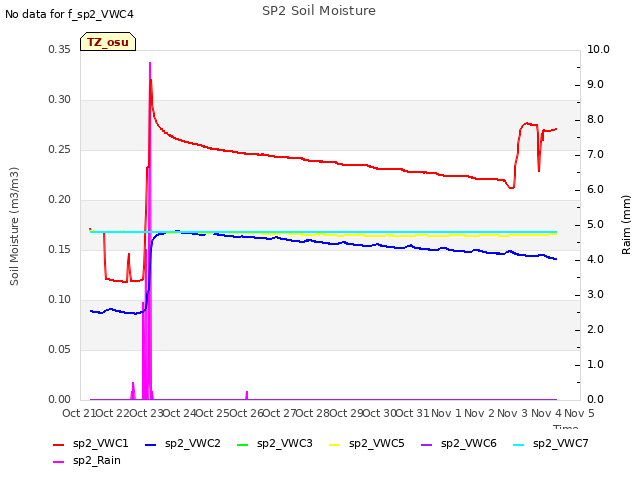The image size is (640, 480).
Task: Click the Nov 5 date label
Action: coord(579,413)
